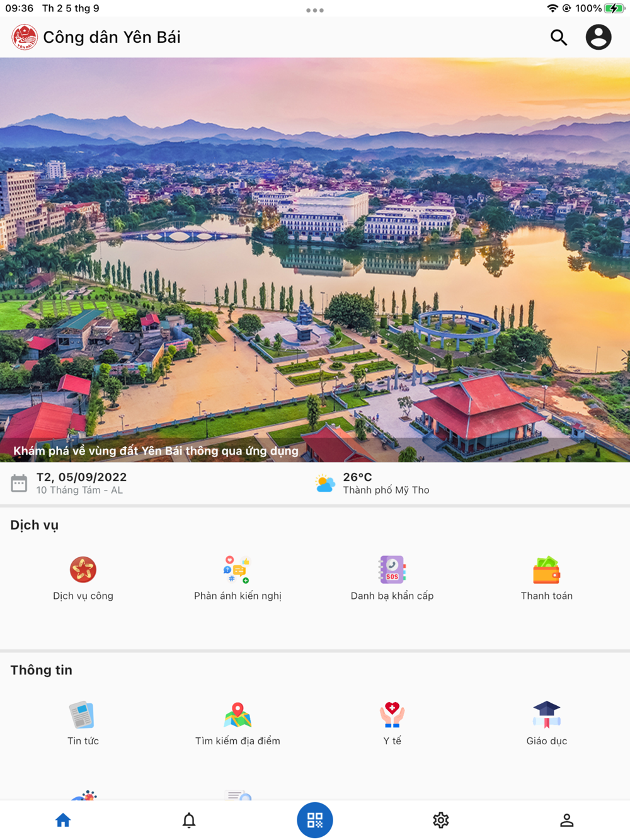Open Thanh toán wallet icon
This screenshot has width=630, height=840.
546,570
